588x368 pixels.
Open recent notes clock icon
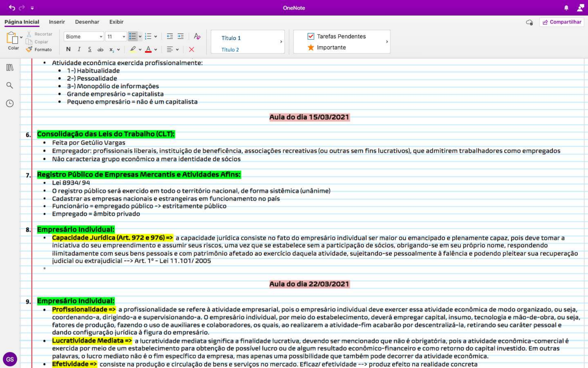(x=10, y=103)
